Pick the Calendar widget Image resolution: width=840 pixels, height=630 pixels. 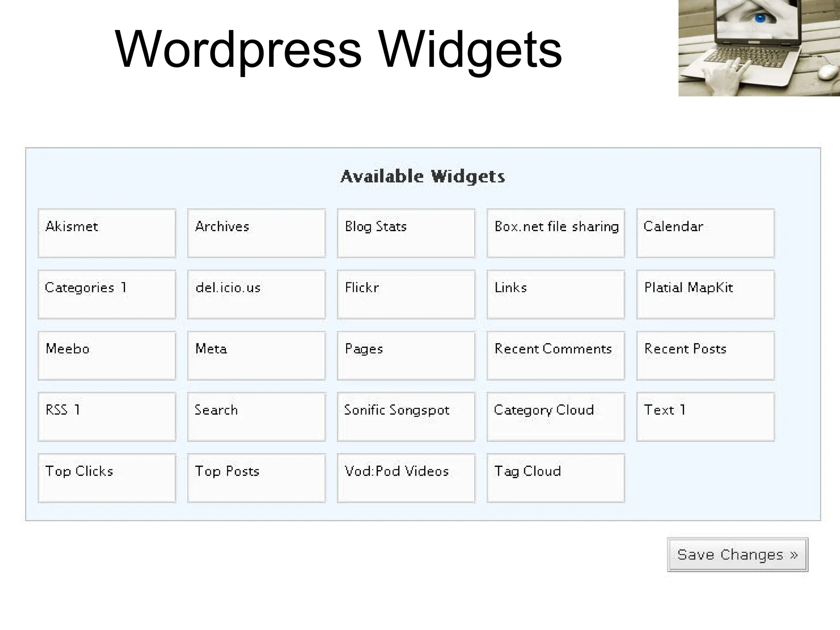(x=705, y=233)
